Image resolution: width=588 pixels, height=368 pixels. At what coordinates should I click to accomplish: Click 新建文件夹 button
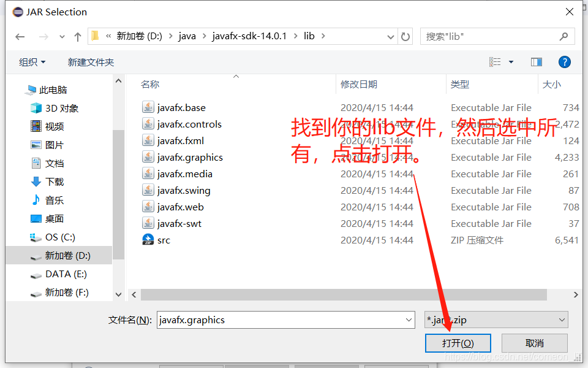91,62
